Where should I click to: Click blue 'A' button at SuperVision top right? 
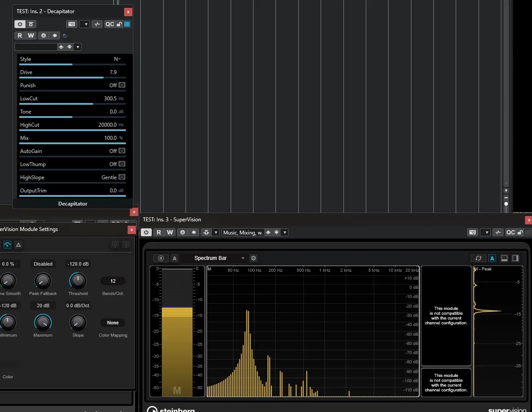coord(492,258)
